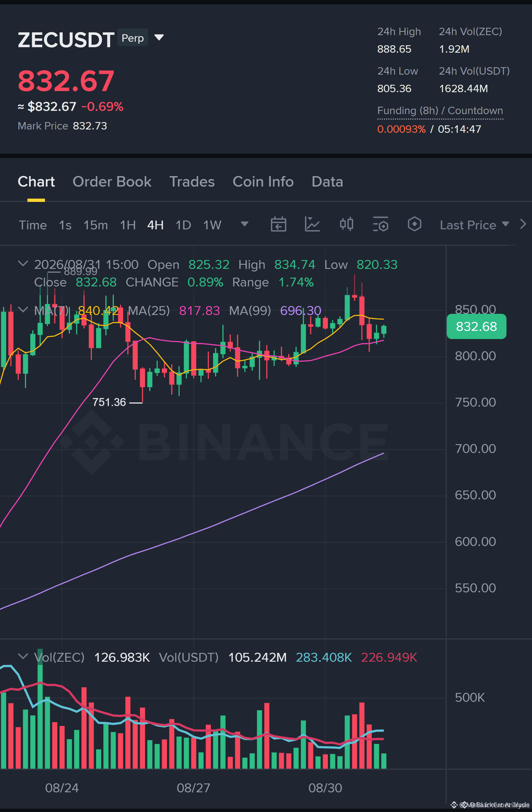
Task: Click the -0.69% price change
Action: point(102,107)
